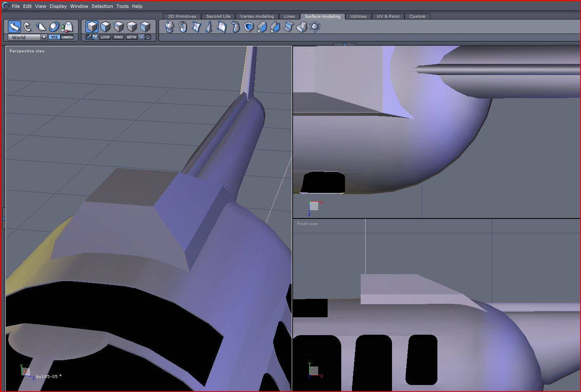
Task: Click the ghost Snap/Align tool icon
Action: (x=67, y=27)
